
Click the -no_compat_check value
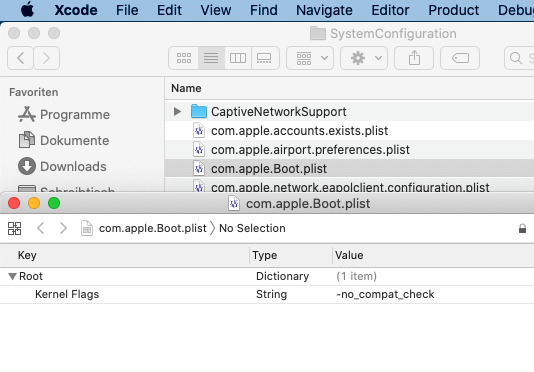385,294
